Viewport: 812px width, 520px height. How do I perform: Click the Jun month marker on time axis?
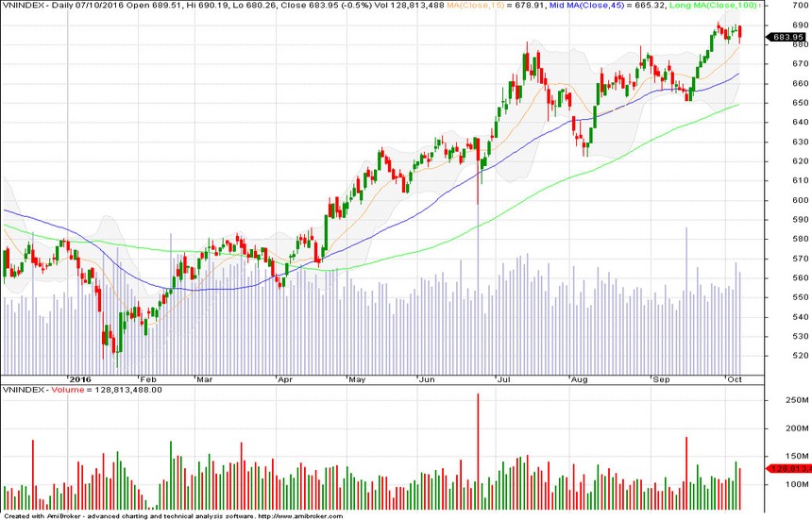click(x=426, y=377)
